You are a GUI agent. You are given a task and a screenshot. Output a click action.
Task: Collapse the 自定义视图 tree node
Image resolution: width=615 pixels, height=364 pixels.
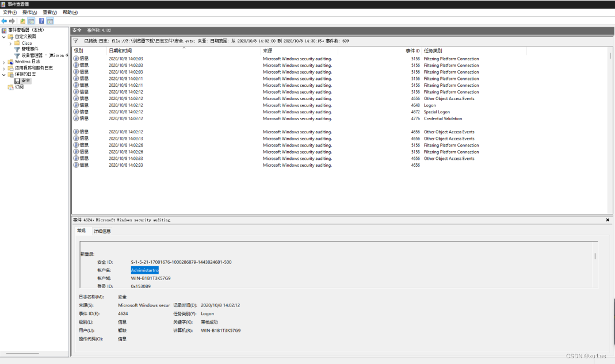coord(3,37)
